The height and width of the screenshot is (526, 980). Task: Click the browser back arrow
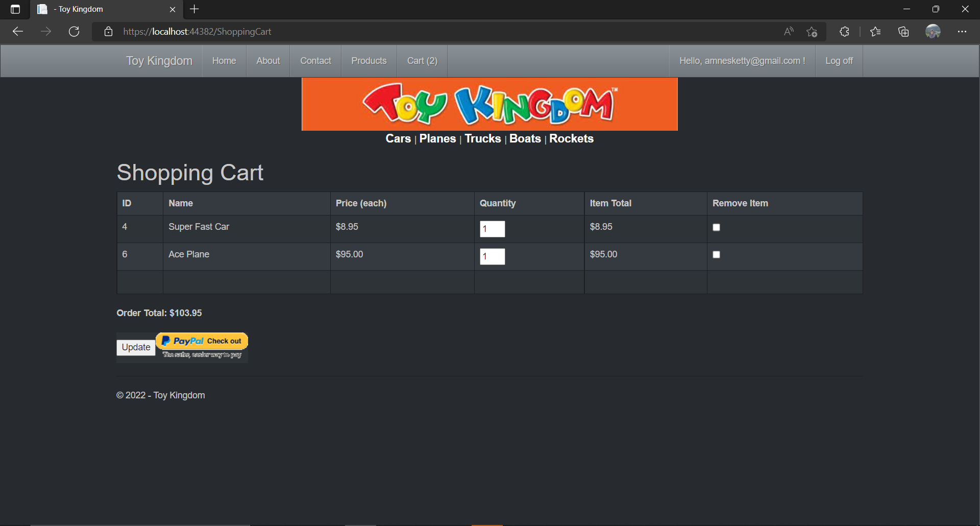coord(18,32)
